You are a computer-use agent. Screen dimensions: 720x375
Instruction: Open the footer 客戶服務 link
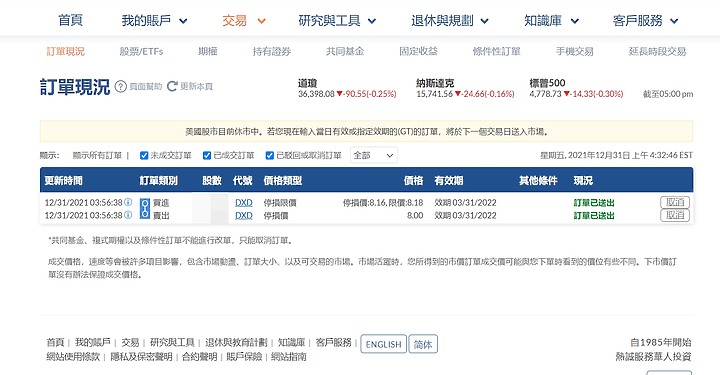pyautogui.click(x=333, y=342)
